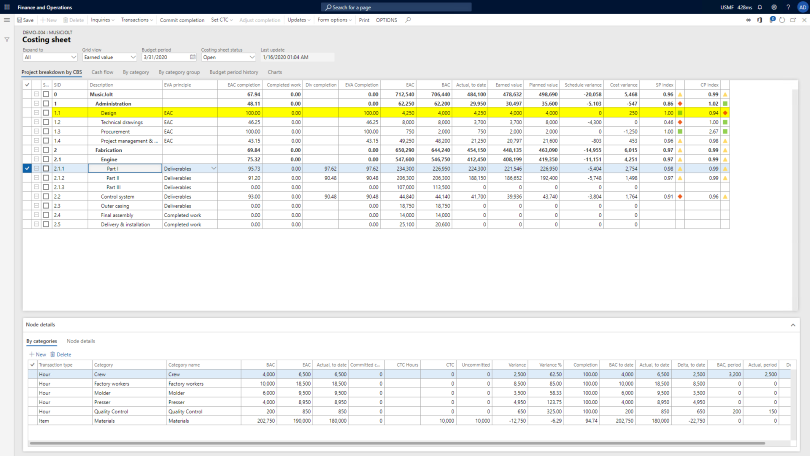
Task: Tick the checkbox for row 2.2 Control system
Action: (x=45, y=197)
